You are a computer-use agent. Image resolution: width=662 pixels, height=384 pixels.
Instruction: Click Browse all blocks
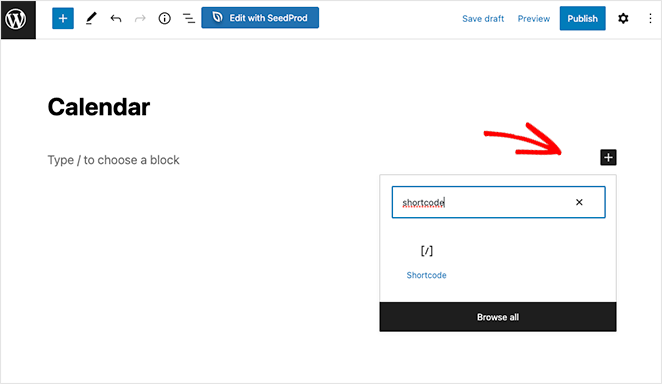(498, 317)
